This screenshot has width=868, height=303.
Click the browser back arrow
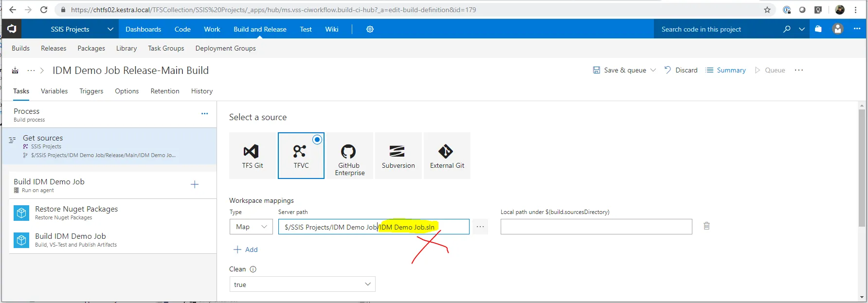13,10
